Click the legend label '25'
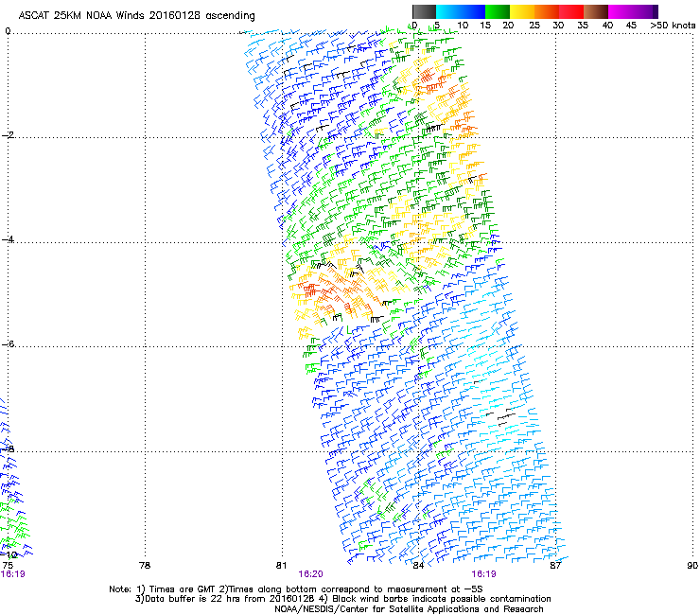This screenshot has width=700, height=615. [x=534, y=26]
